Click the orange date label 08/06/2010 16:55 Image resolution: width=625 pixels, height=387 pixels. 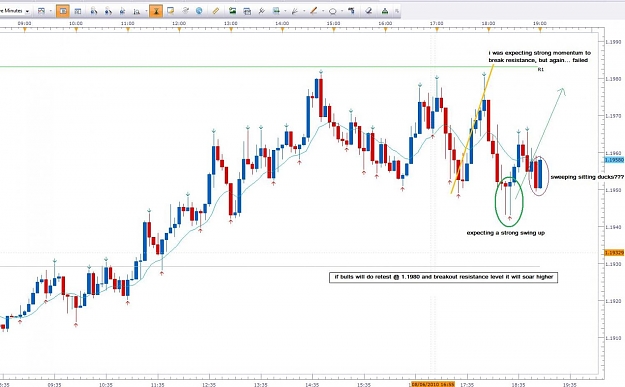[432, 384]
